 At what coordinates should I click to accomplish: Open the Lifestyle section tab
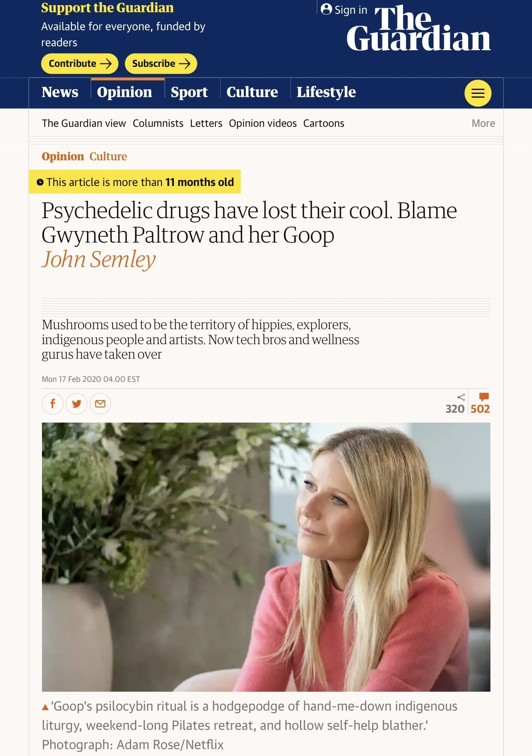(326, 92)
